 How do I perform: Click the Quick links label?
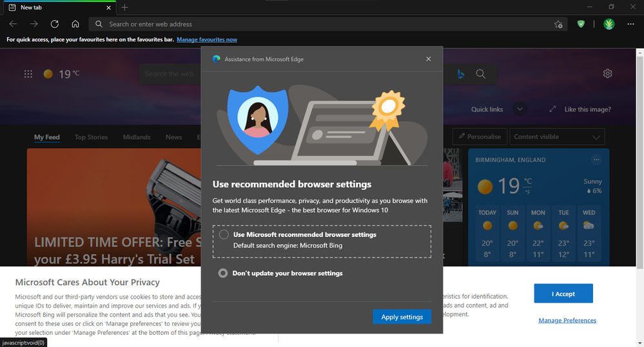pos(487,109)
